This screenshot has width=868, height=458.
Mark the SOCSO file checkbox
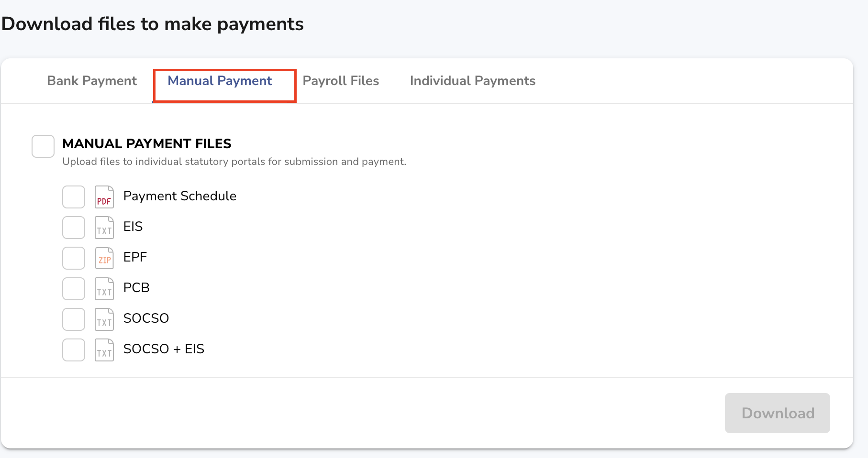(x=74, y=319)
